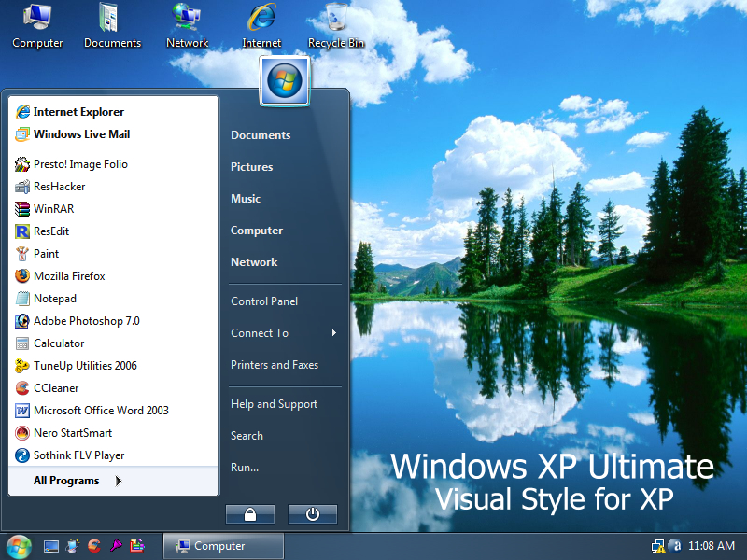Click the user account picture atop Start menu
The height and width of the screenshot is (560, 747).
285,80
